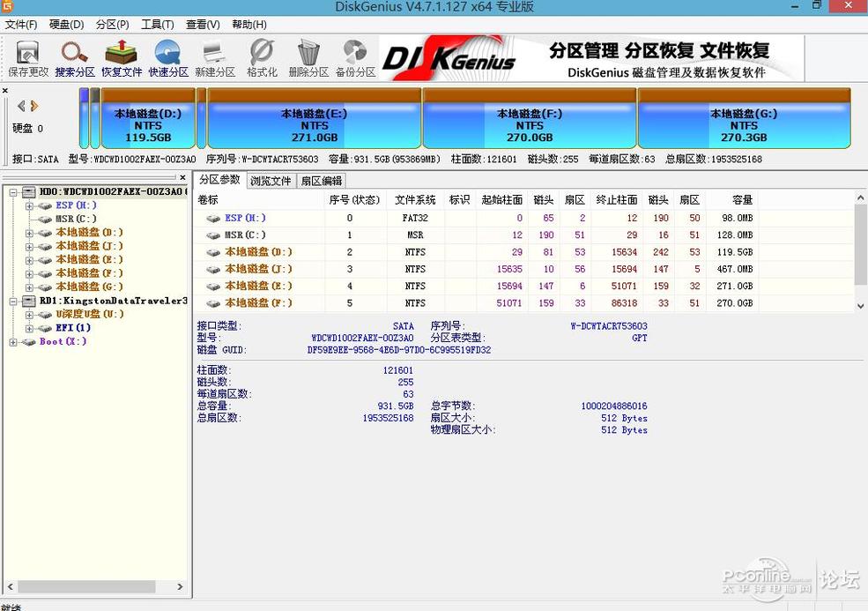Select MSR (C:) in the disk tree
Screen dimensions: 868x611
76,219
